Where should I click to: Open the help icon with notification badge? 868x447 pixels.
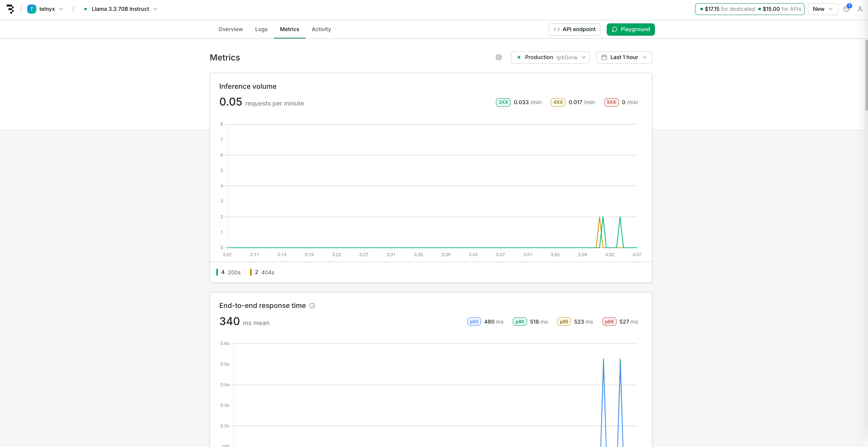click(846, 9)
